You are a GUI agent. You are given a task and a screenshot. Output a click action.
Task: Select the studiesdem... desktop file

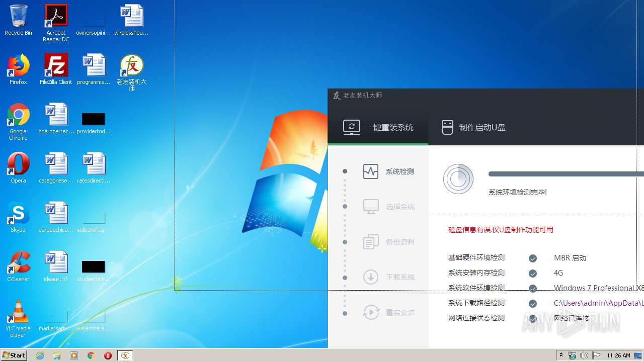(94, 270)
